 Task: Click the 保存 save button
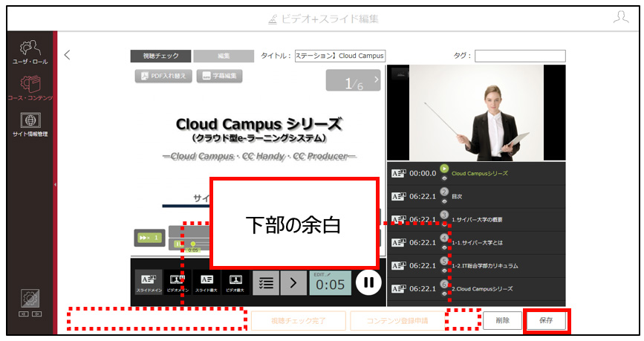coord(546,320)
